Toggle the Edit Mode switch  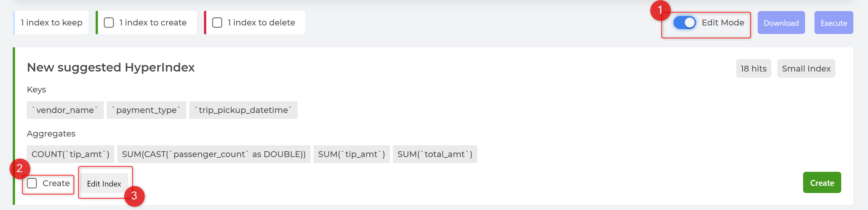pyautogui.click(x=684, y=23)
